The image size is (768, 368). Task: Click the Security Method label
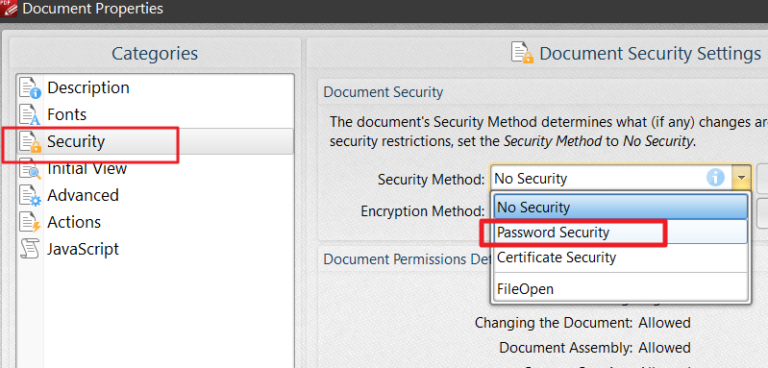point(432,180)
